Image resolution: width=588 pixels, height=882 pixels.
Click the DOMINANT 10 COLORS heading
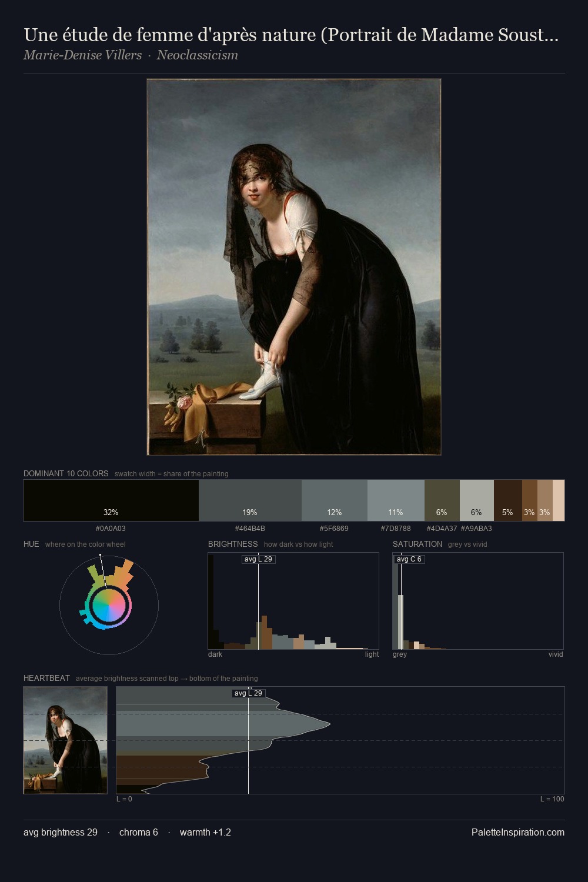point(66,473)
